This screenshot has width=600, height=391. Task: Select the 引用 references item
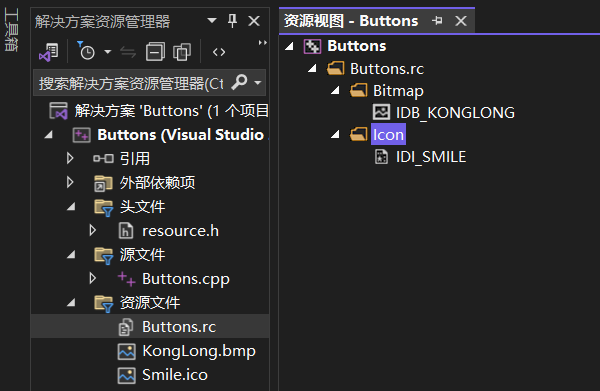click(135, 158)
